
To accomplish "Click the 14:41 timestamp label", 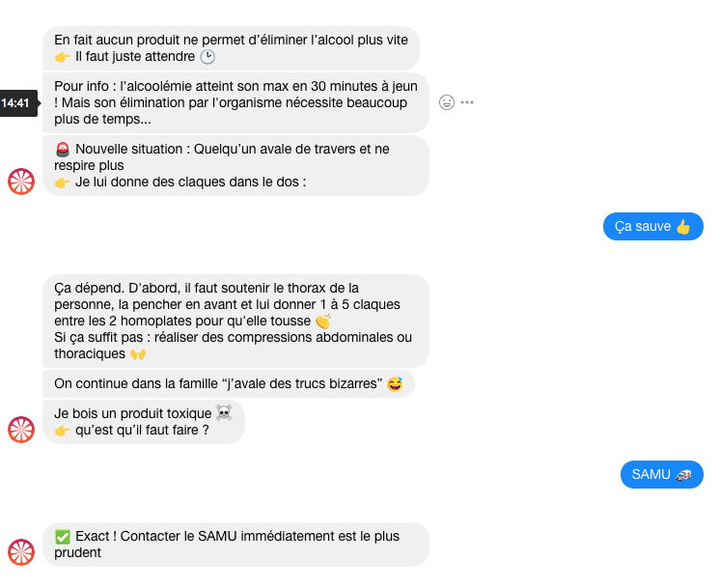I will pos(16,102).
